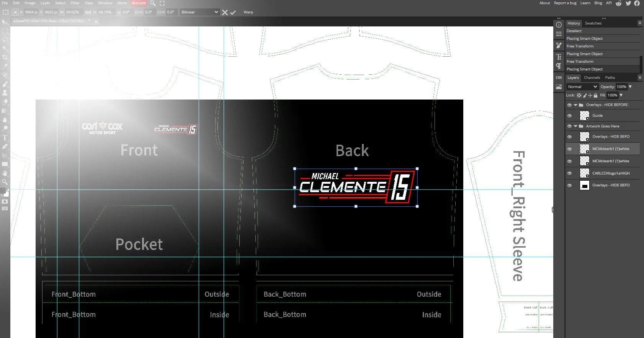This screenshot has width=644, height=338.
Task: Select the Spot Healing tool
Action: [5, 75]
